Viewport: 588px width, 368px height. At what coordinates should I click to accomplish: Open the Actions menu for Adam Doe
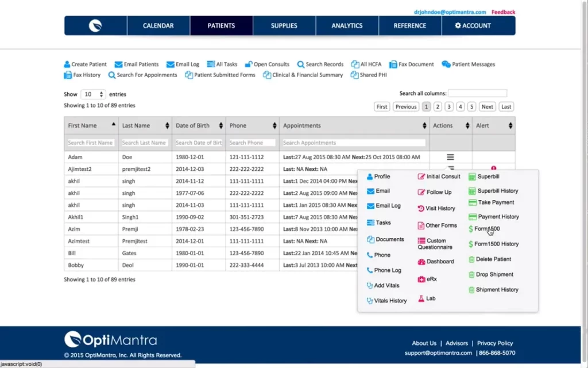click(x=450, y=156)
